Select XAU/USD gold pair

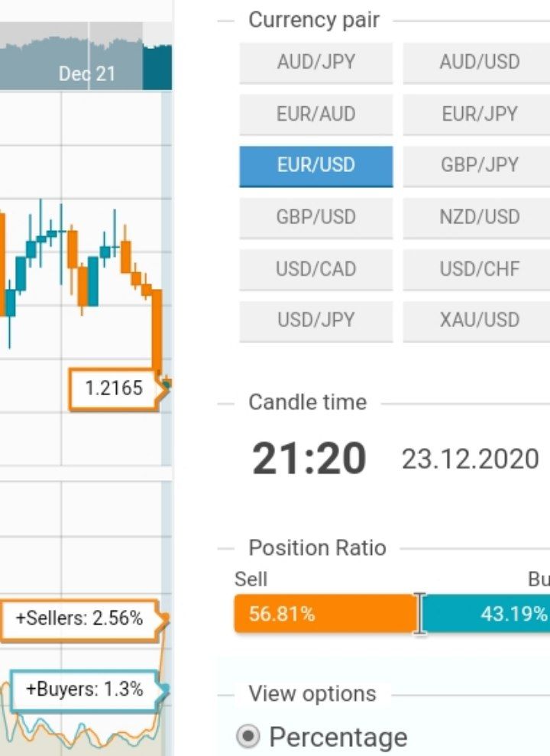(479, 320)
